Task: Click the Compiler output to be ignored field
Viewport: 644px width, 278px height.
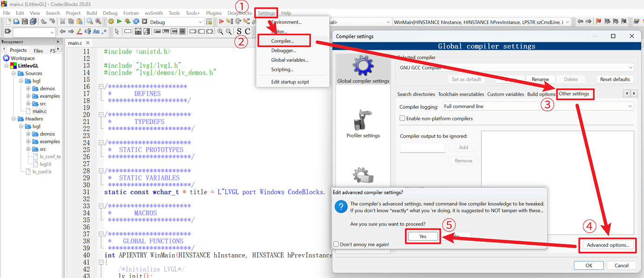Action: [x=422, y=147]
